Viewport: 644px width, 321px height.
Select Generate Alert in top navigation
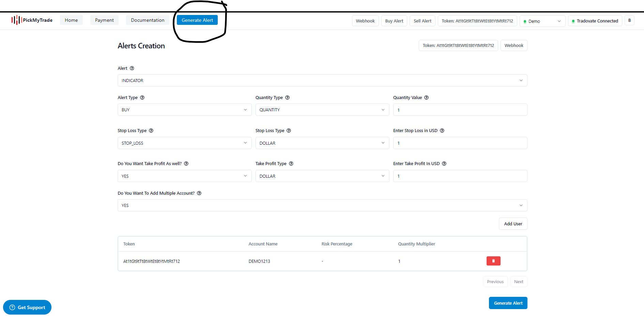[197, 20]
